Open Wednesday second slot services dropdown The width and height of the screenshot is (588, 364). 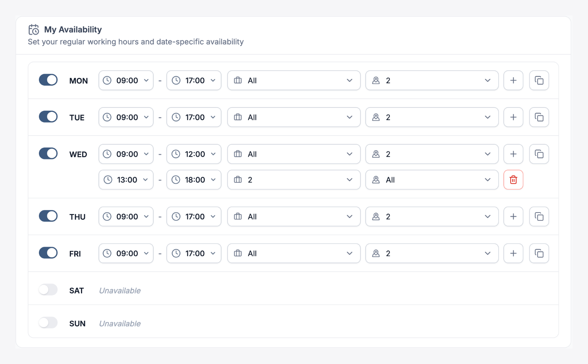(294, 180)
